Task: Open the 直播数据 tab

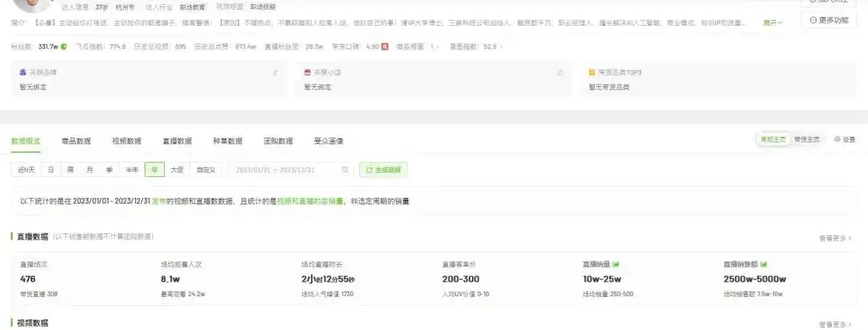Action: coord(177,141)
